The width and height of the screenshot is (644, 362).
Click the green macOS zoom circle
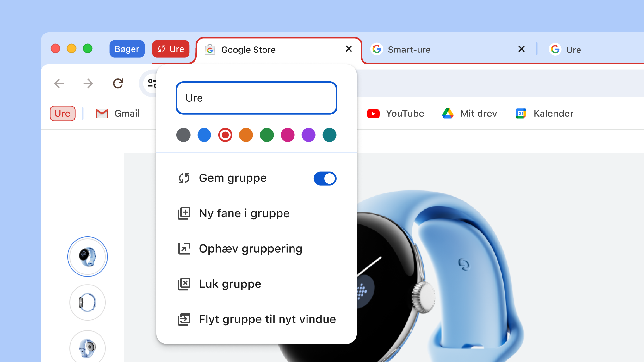point(88,48)
